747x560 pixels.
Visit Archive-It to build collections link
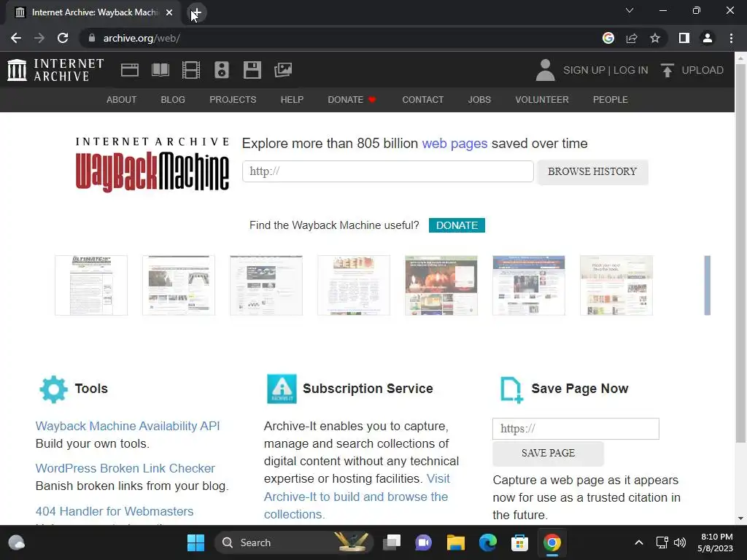pyautogui.click(x=356, y=497)
